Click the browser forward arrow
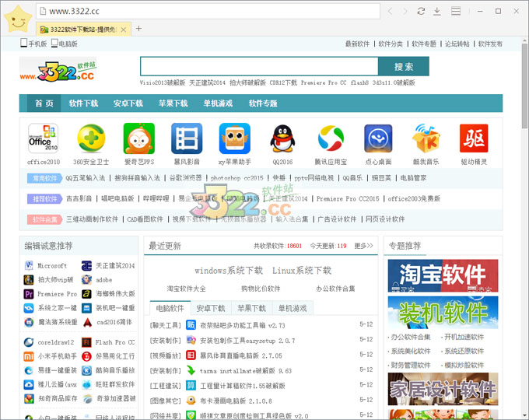Screen dimensions: 529x420 click(x=405, y=12)
